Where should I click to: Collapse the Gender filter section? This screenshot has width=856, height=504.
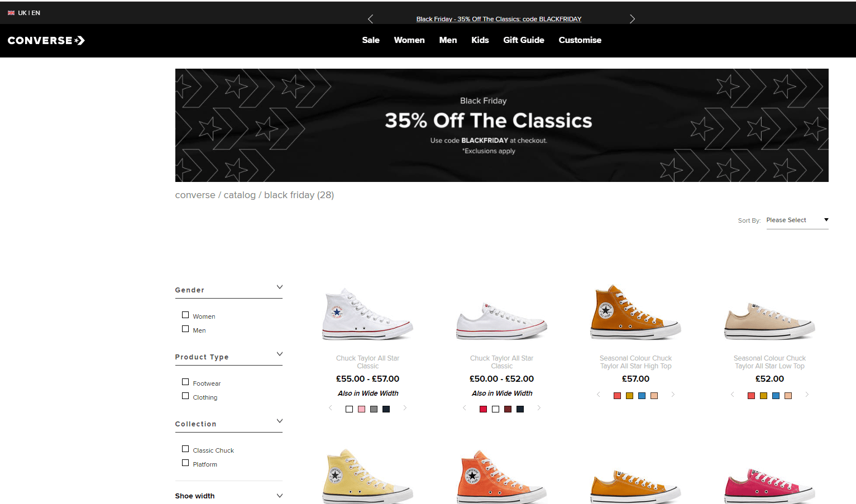click(x=280, y=287)
